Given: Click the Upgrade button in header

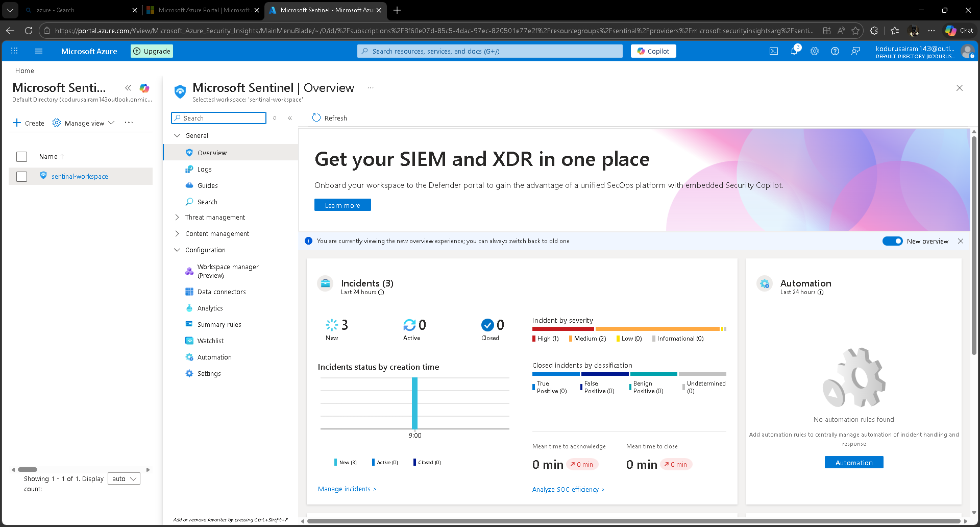Looking at the screenshot, I should coord(152,51).
